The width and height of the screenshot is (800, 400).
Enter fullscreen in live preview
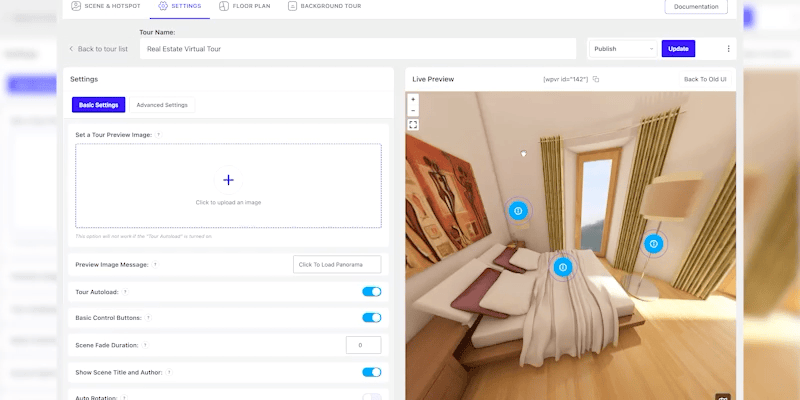tap(413, 124)
